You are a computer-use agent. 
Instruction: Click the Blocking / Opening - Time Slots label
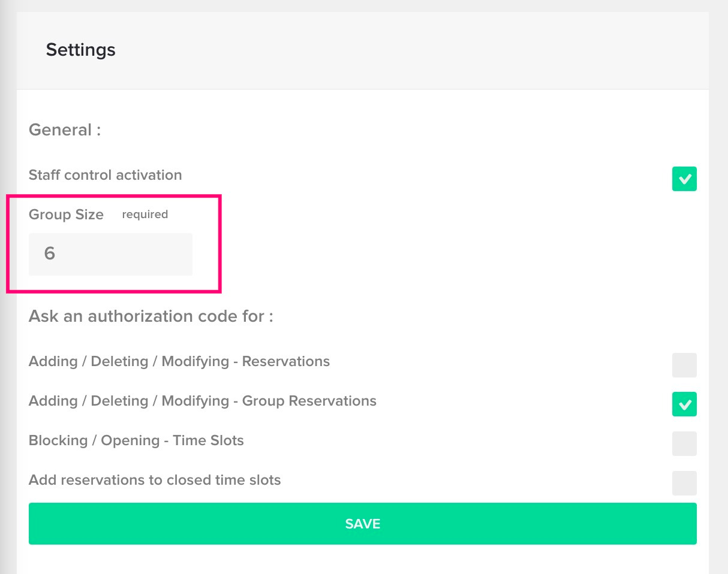point(136,441)
